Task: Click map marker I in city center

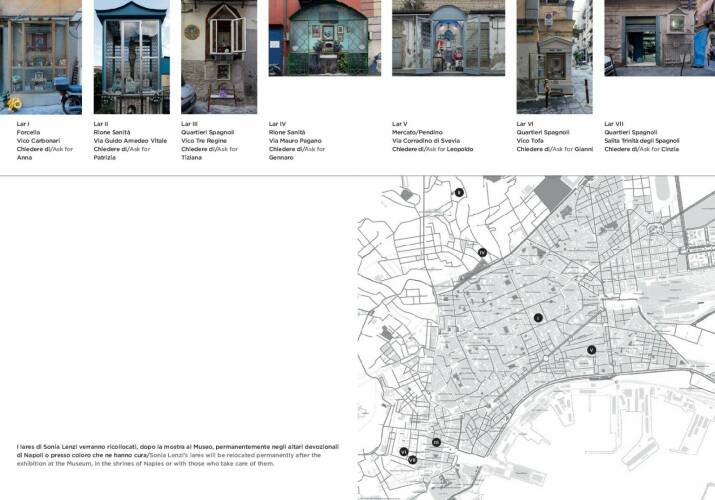Action: (538, 317)
